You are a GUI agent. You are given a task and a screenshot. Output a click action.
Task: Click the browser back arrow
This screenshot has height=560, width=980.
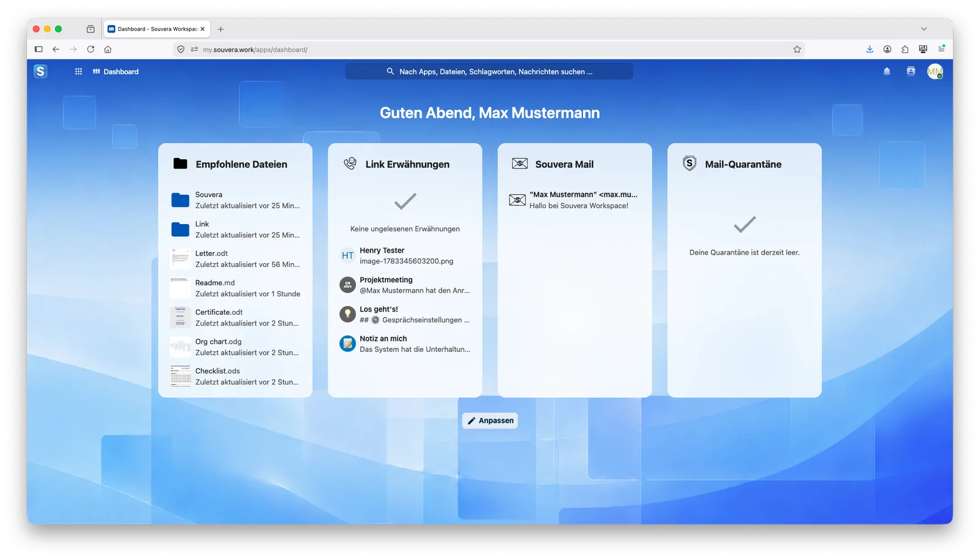point(56,50)
